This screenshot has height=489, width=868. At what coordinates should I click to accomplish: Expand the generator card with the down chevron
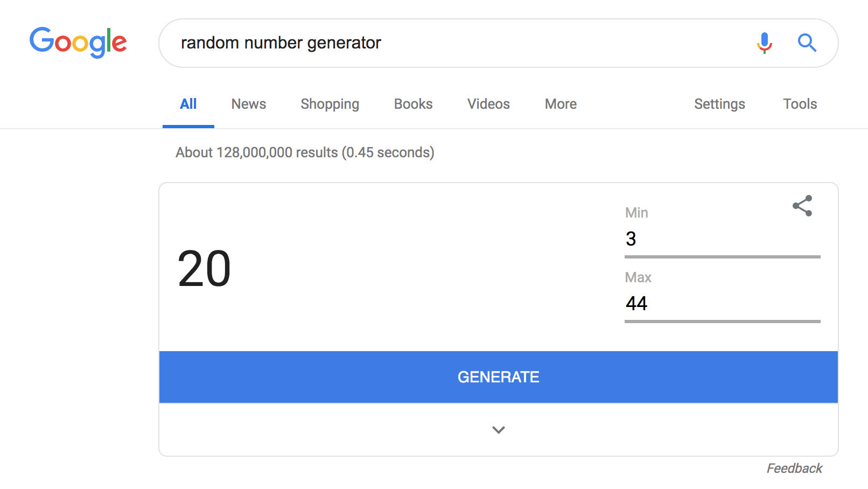pos(499,430)
